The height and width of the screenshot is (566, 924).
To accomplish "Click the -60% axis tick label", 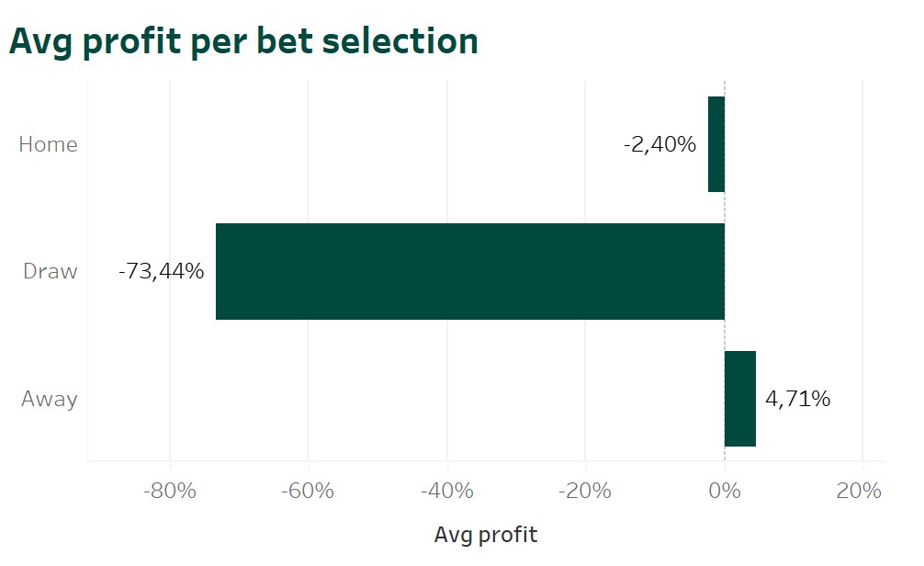I will pos(309,491).
